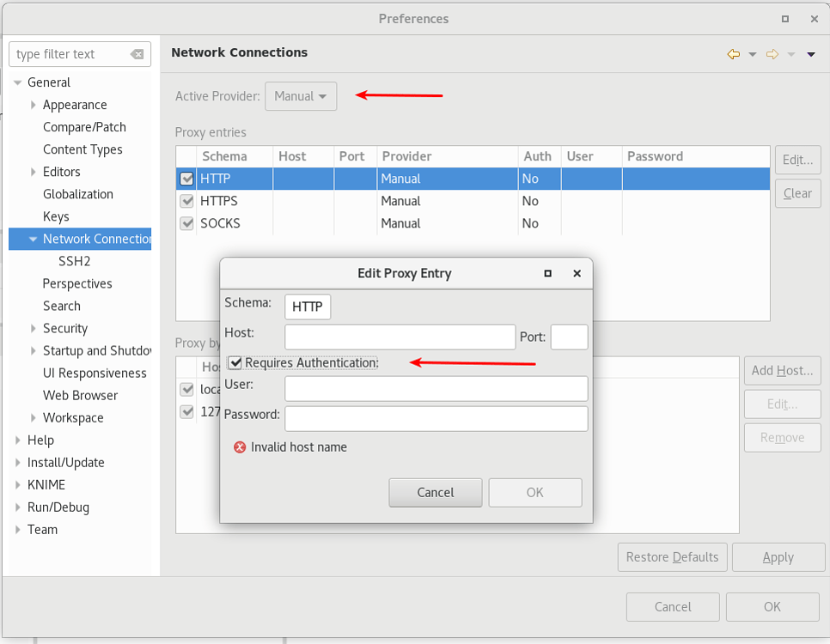Clear the filter text using the erase icon

click(x=137, y=54)
